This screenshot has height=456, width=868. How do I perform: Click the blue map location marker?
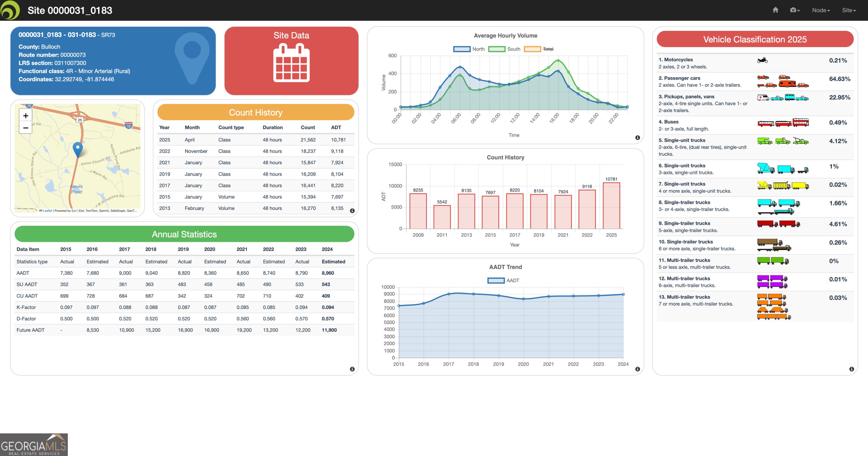[78, 149]
